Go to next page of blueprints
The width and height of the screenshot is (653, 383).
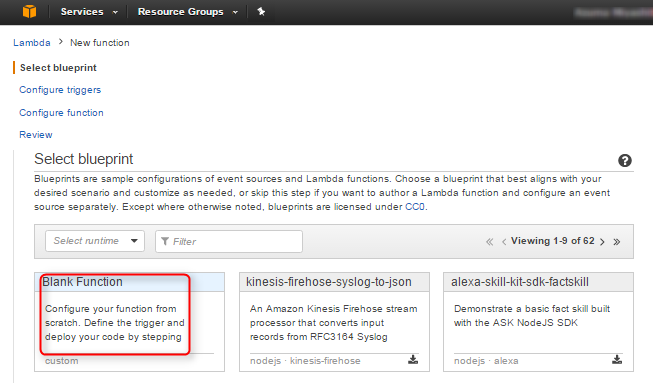click(x=602, y=241)
